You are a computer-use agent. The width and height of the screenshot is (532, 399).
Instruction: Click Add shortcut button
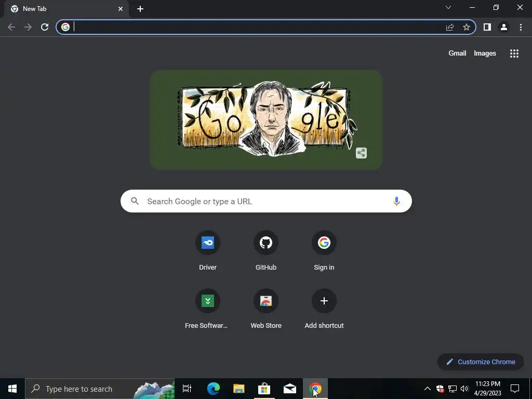click(x=324, y=309)
